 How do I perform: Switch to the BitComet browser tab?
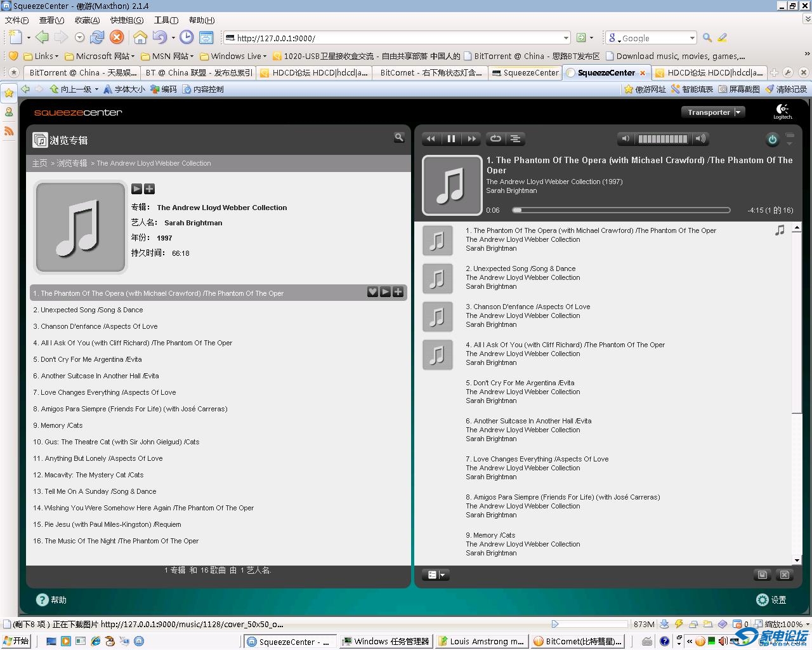430,73
